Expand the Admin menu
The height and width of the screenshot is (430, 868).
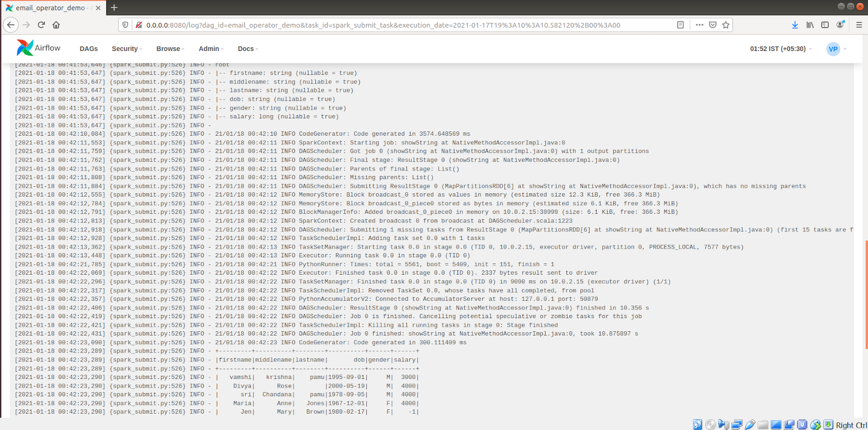point(211,49)
